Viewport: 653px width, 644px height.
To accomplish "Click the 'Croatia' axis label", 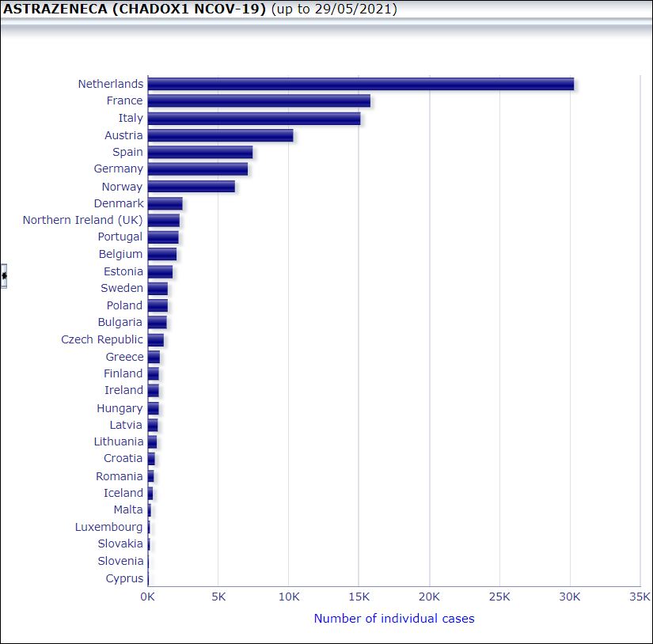I will pos(123,458).
